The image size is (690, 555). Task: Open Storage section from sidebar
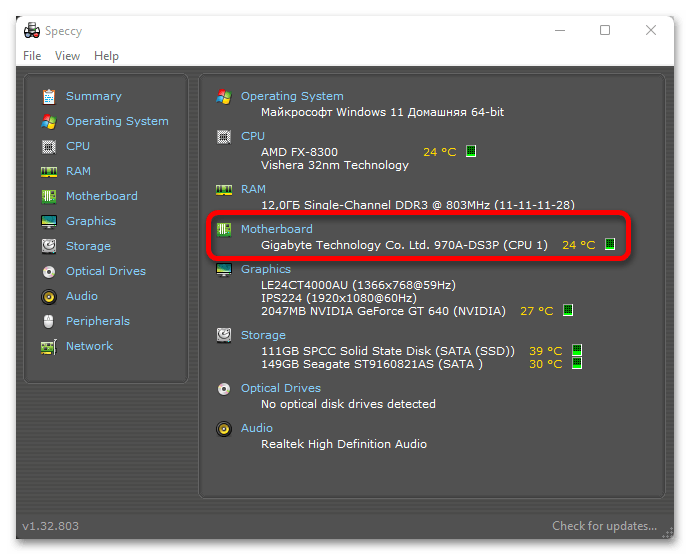click(x=88, y=246)
